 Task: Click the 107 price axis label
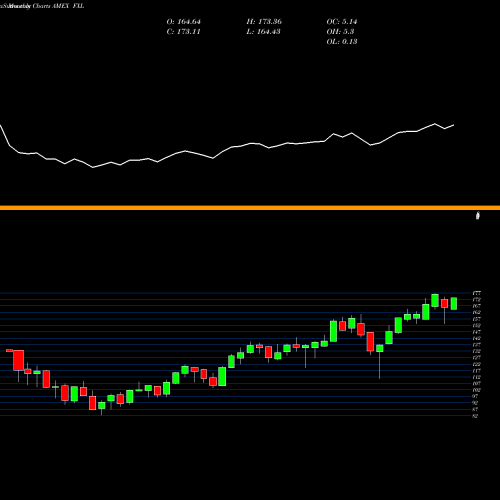(x=477, y=383)
